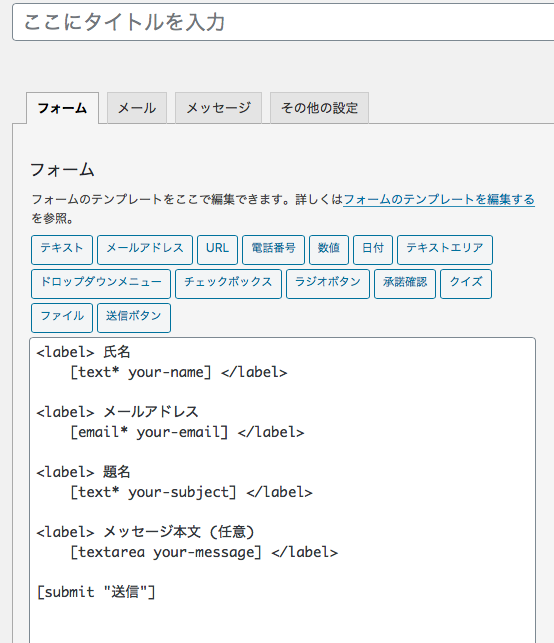Insert a チェックボックス tag
Image resolution: width=554 pixels, height=643 pixels.
(x=228, y=284)
